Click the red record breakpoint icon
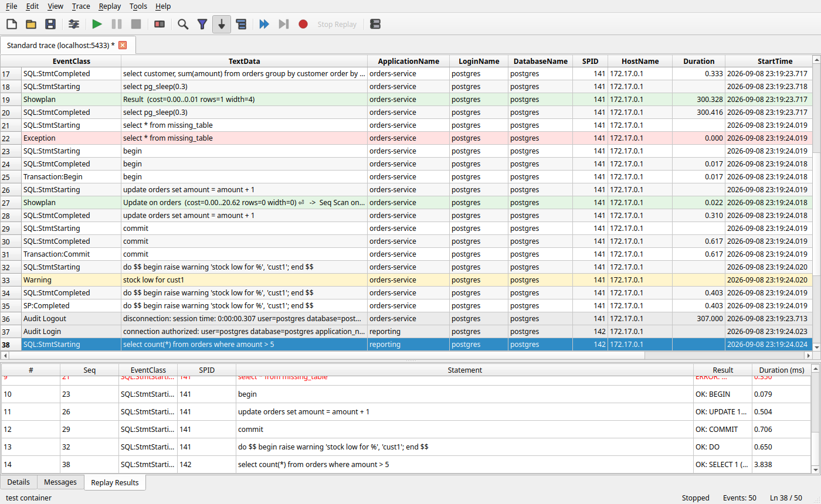 303,24
